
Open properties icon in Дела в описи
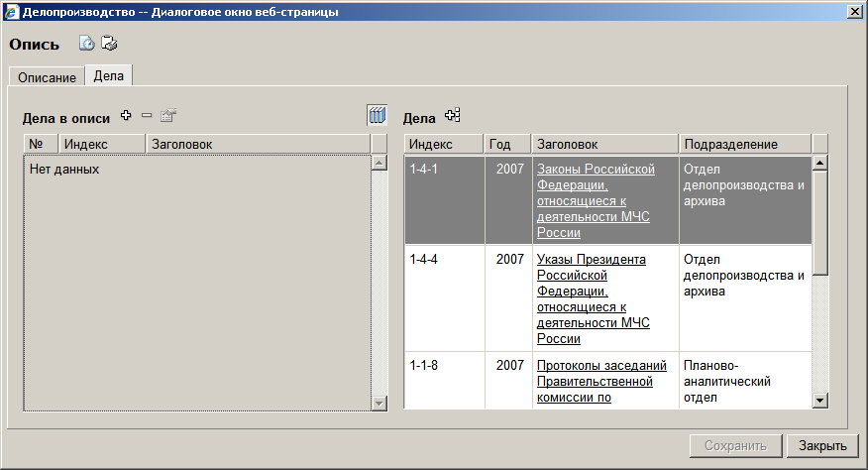(x=167, y=115)
